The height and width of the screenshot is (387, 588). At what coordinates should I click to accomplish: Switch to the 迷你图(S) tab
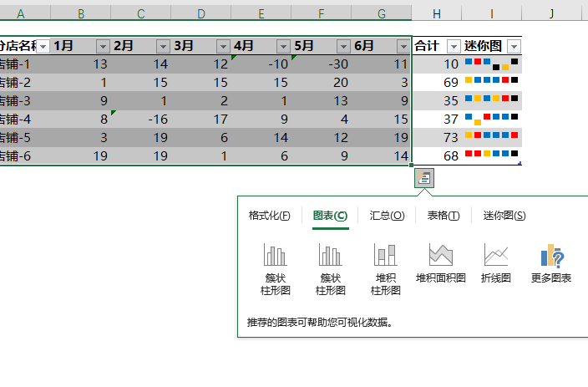(x=504, y=216)
